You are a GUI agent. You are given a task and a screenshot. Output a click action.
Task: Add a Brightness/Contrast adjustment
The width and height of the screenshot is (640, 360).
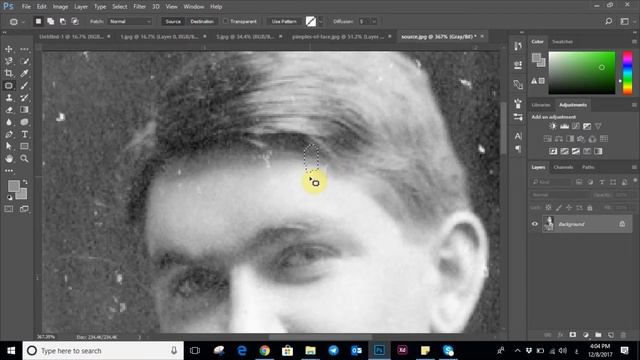pyautogui.click(x=553, y=126)
